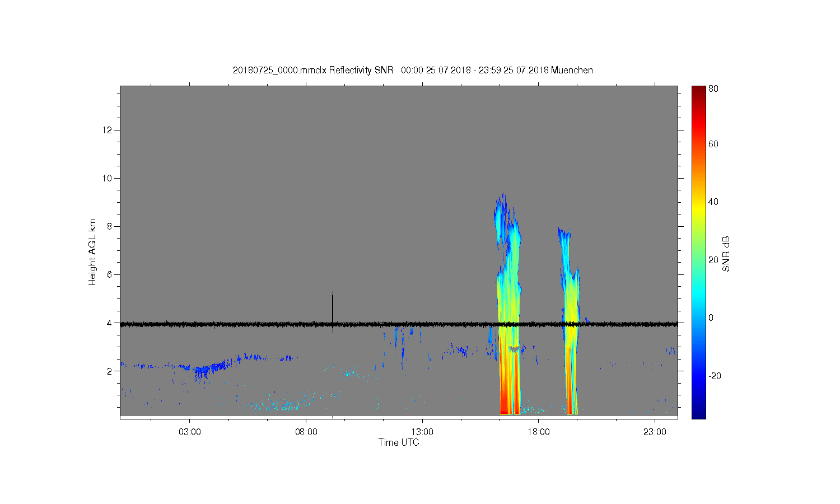The height and width of the screenshot is (504, 840).
Task: Click the colorbar value '-20'
Action: point(715,376)
